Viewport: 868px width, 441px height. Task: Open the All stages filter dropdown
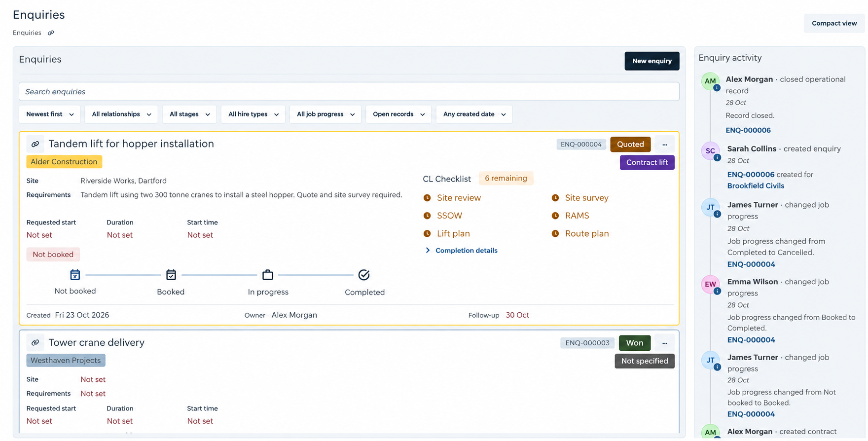(189, 114)
